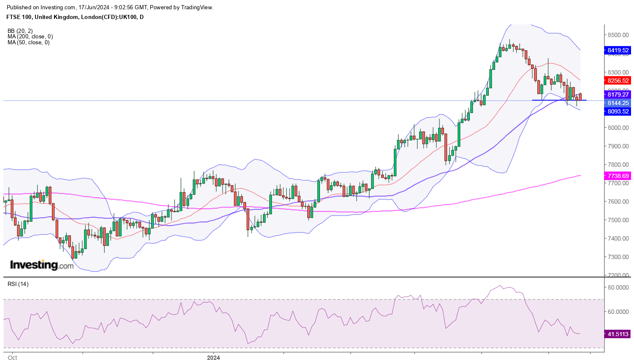Select the Oct label on time axis
634x364 pixels.
pos(12,358)
